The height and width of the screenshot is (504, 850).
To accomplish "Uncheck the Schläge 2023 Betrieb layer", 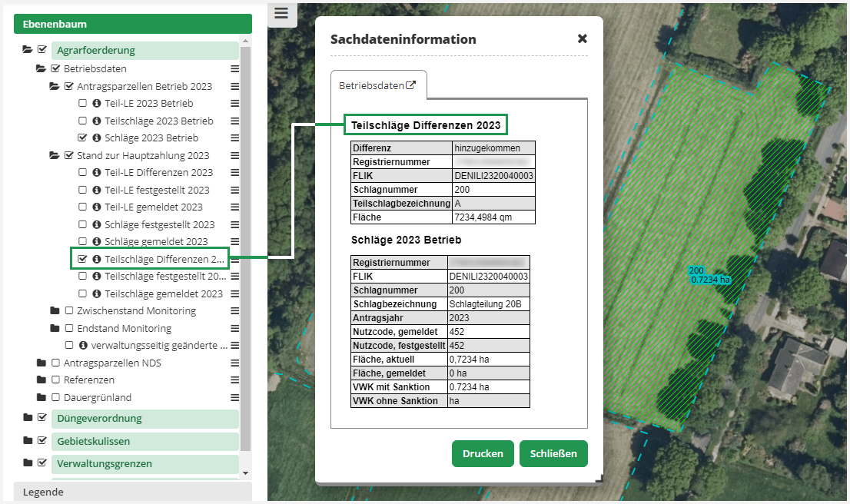I will pos(83,138).
